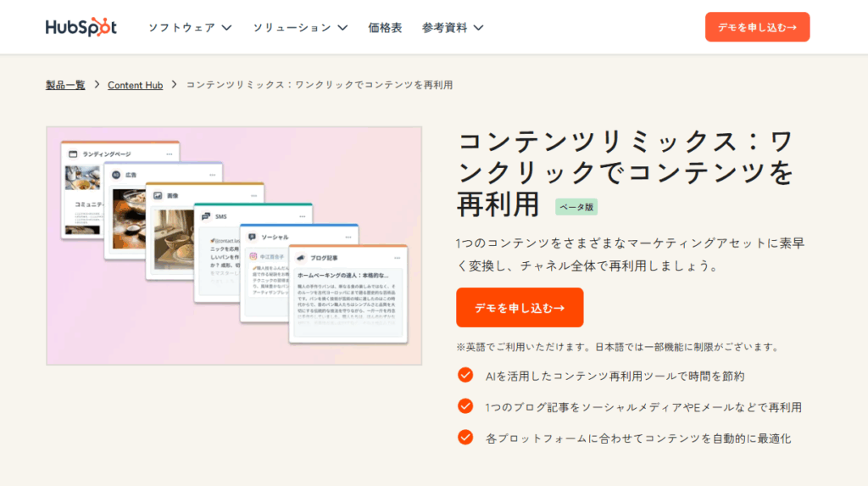868x486 pixels.
Task: Open the Content Hub breadcrumb link
Action: pos(135,85)
